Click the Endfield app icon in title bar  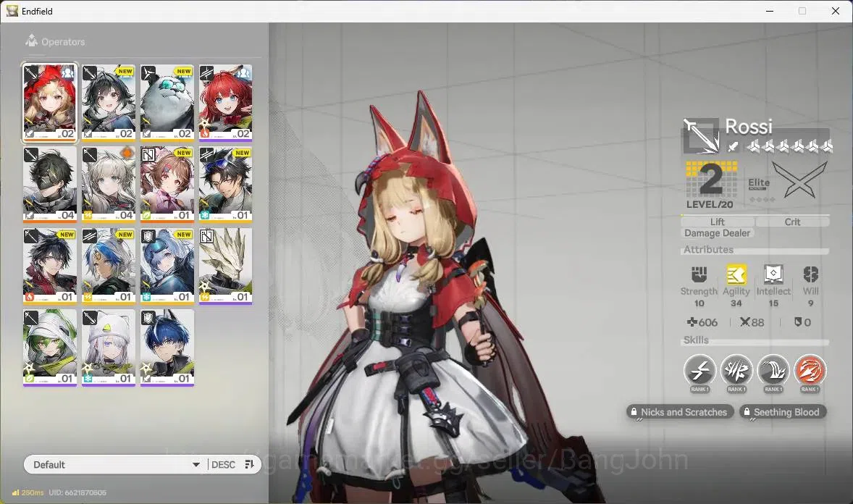point(12,11)
